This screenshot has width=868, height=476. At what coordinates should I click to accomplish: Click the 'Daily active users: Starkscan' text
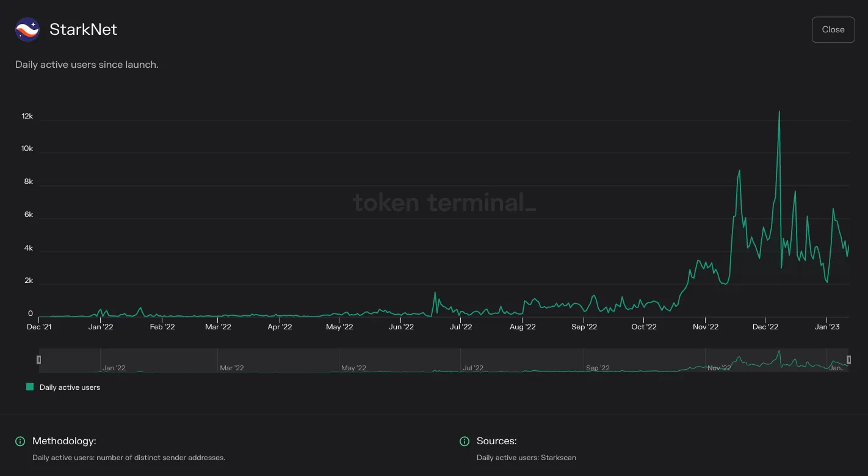click(x=526, y=457)
